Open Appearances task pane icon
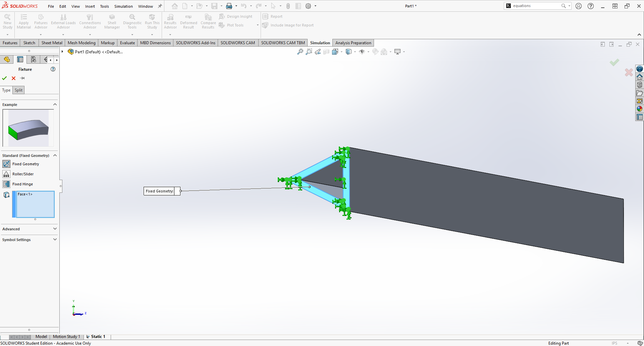 pos(640,109)
